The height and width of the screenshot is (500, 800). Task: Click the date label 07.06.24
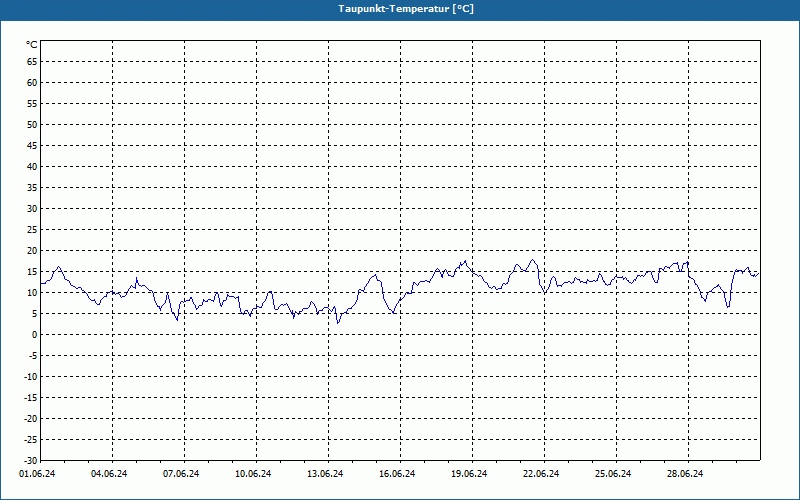coord(181,474)
